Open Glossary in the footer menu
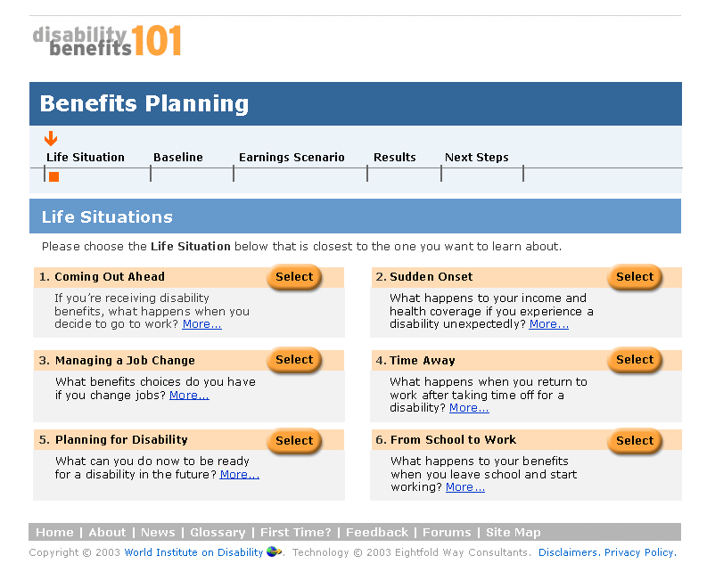The width and height of the screenshot is (715, 588). click(x=218, y=533)
